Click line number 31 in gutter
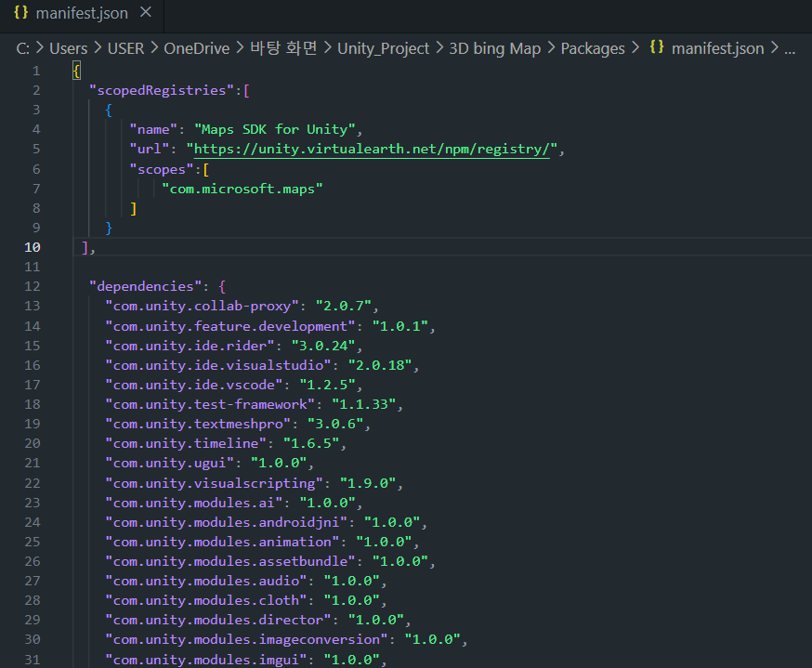This screenshot has width=812, height=668. pos(33,660)
